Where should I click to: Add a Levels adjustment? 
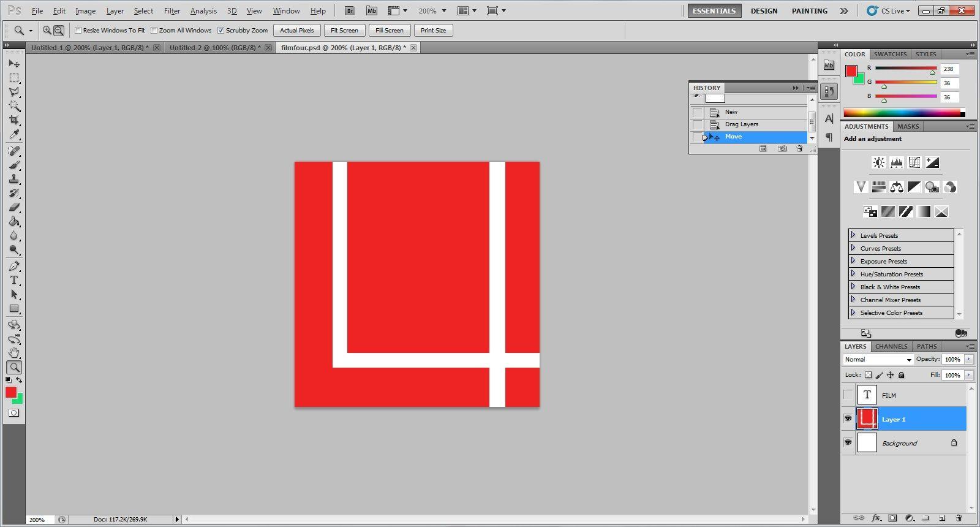[x=897, y=162]
